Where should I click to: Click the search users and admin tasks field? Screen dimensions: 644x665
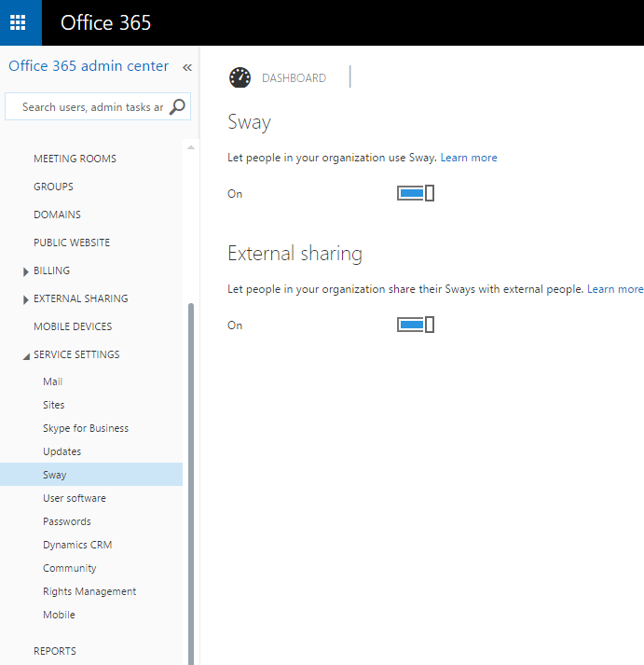pos(91,107)
